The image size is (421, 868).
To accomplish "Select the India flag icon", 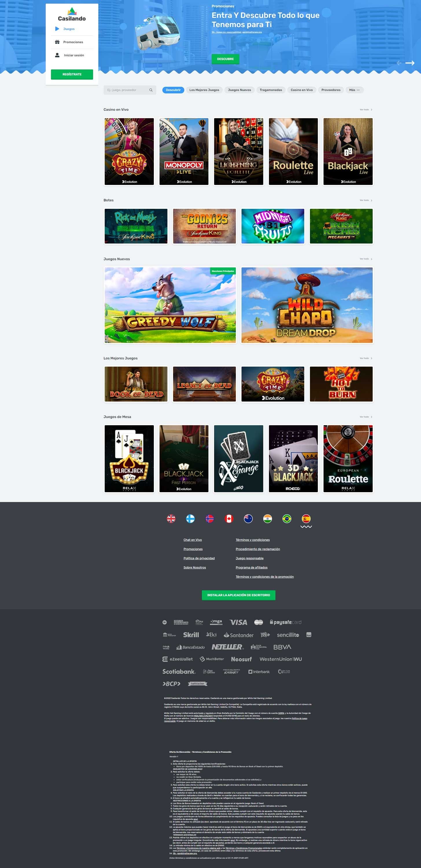I will point(267,518).
